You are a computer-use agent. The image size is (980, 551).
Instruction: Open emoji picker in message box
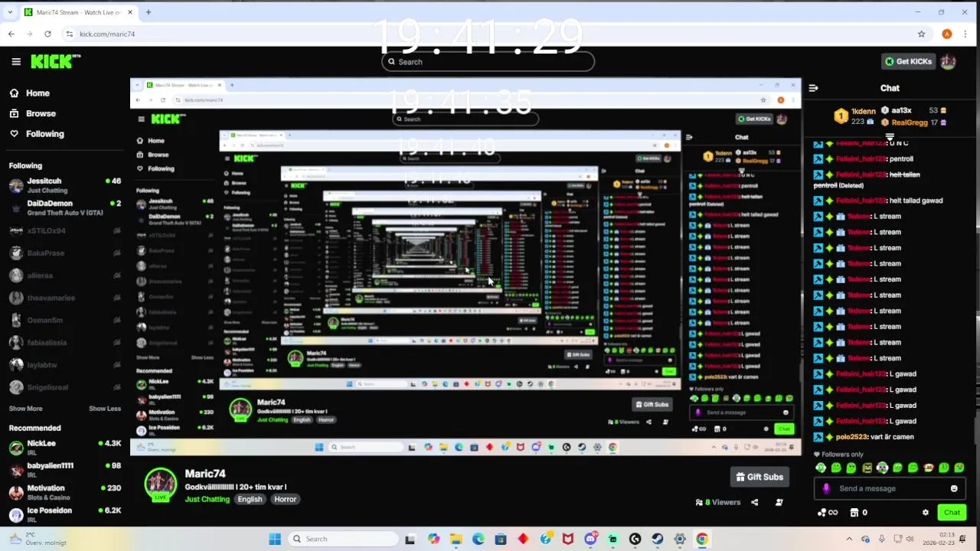954,489
